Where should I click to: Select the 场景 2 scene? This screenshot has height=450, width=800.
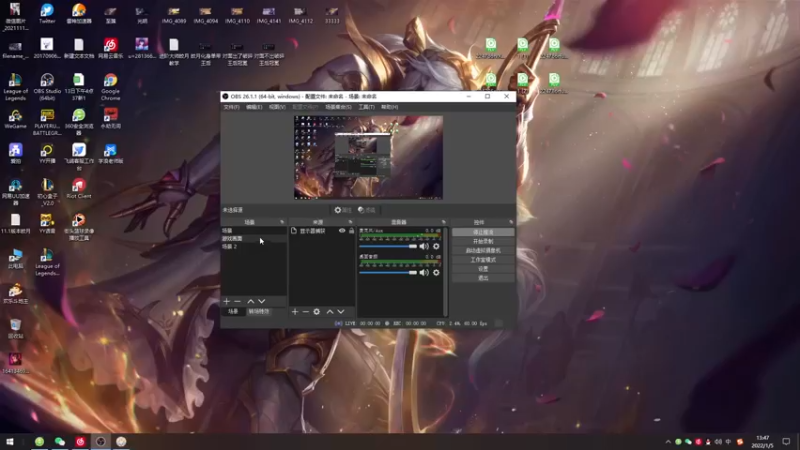point(253,246)
